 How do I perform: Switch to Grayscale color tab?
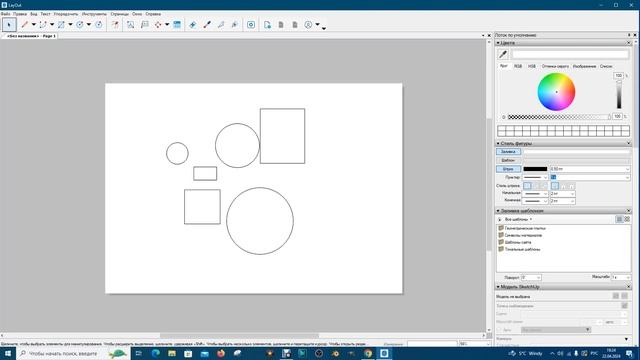coord(555,66)
